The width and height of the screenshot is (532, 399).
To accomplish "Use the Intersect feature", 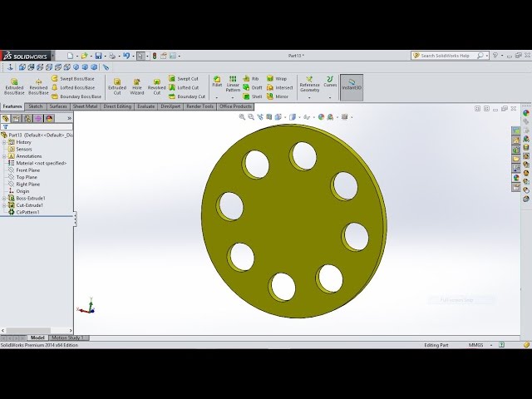I will 279,87.
